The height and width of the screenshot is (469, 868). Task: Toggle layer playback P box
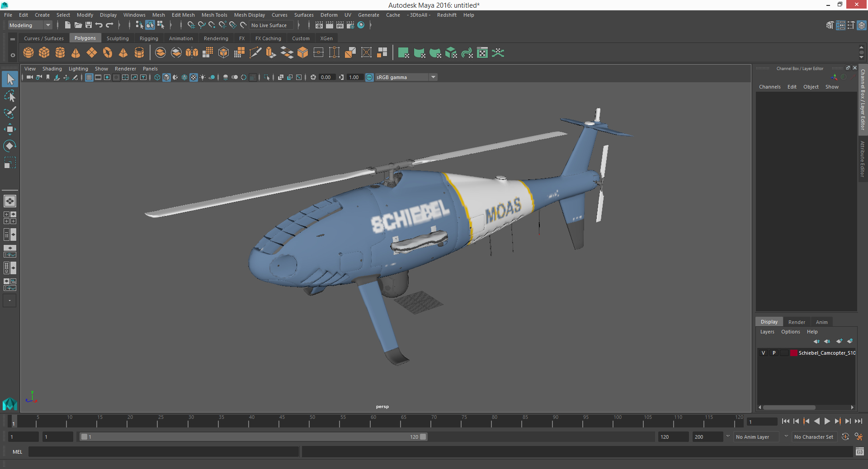coord(774,353)
